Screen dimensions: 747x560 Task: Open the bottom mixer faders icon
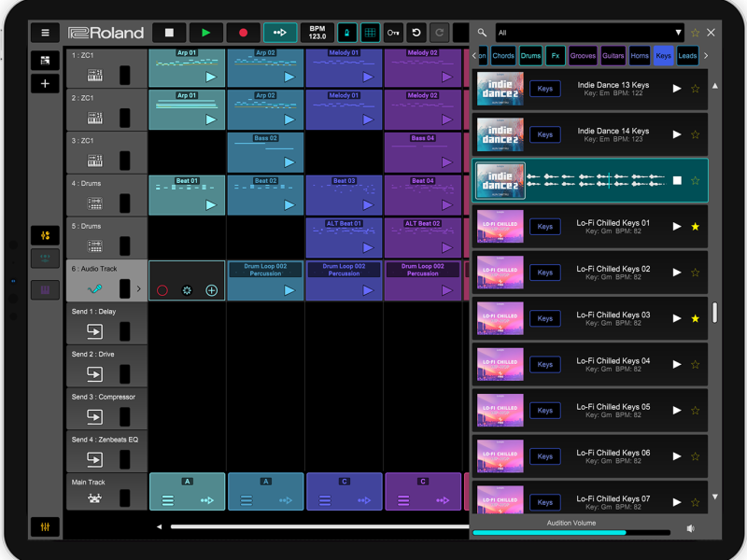coord(45,526)
